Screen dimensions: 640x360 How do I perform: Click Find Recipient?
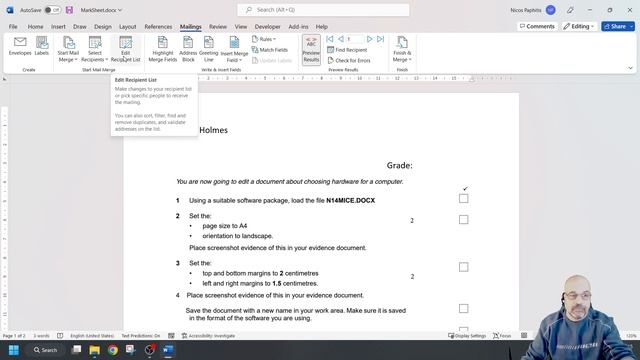pyautogui.click(x=347, y=50)
